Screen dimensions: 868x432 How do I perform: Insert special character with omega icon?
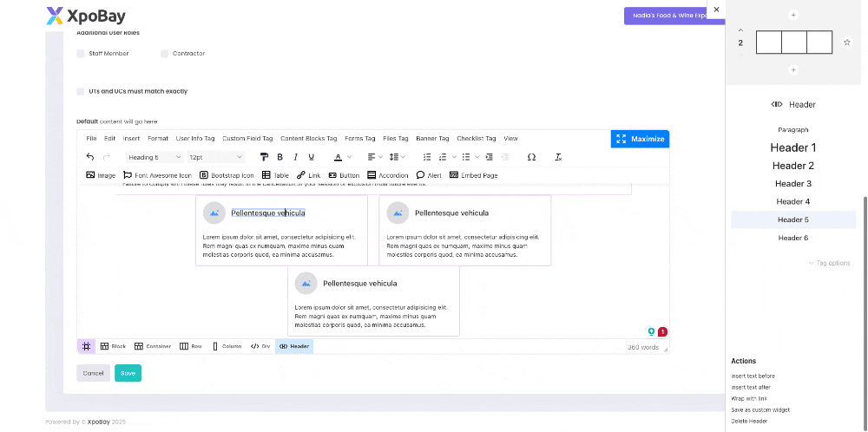pyautogui.click(x=531, y=157)
